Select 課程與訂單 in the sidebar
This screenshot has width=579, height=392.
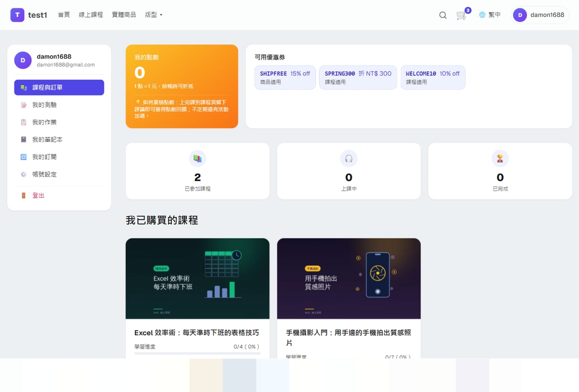pos(59,87)
